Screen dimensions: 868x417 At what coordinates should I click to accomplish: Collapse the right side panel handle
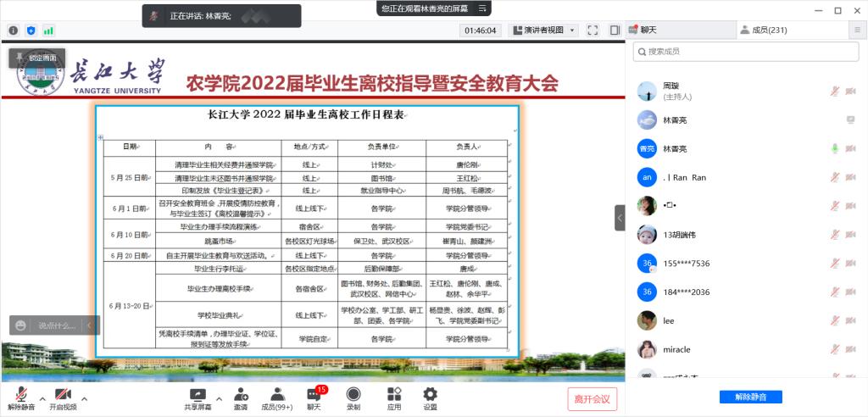(620, 218)
